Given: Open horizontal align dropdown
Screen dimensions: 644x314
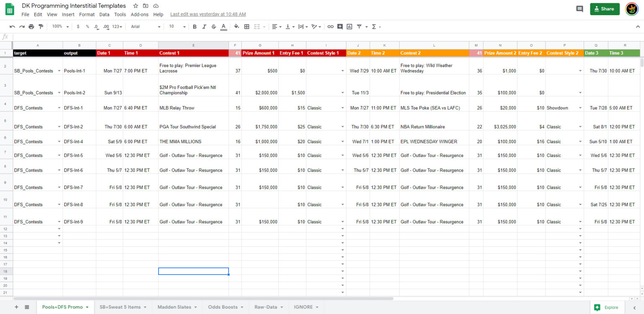Looking at the screenshot, I should (276, 26).
